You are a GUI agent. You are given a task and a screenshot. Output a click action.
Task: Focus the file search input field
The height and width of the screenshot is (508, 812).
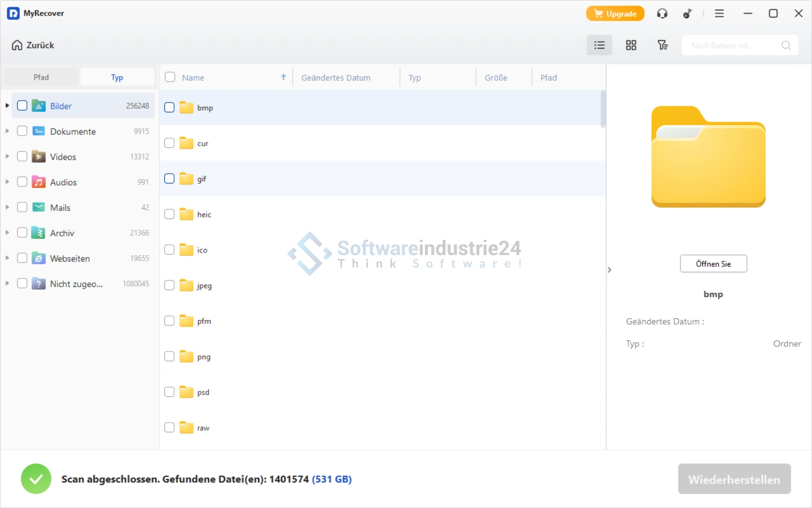(x=731, y=45)
